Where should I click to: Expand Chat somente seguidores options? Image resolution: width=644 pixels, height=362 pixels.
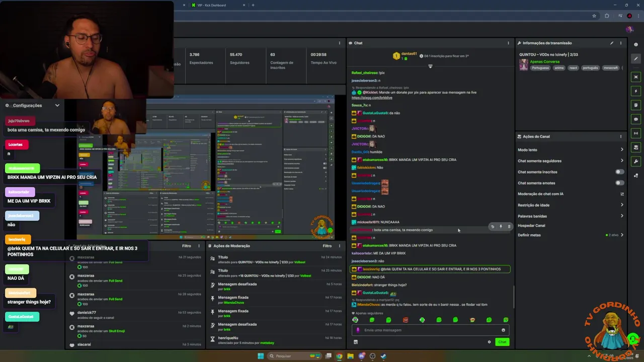622,161
